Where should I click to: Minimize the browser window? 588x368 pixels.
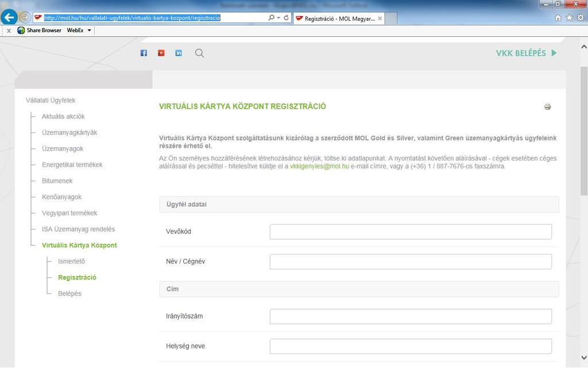[x=546, y=4]
